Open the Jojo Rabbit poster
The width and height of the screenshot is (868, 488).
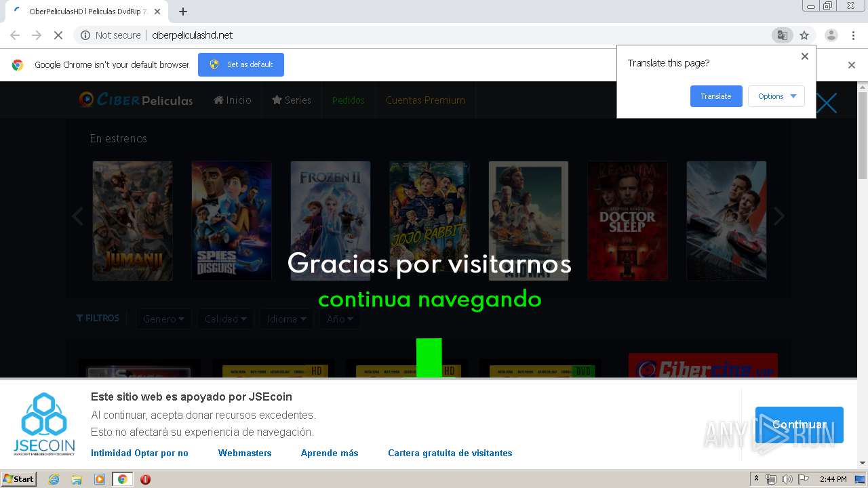(429, 221)
